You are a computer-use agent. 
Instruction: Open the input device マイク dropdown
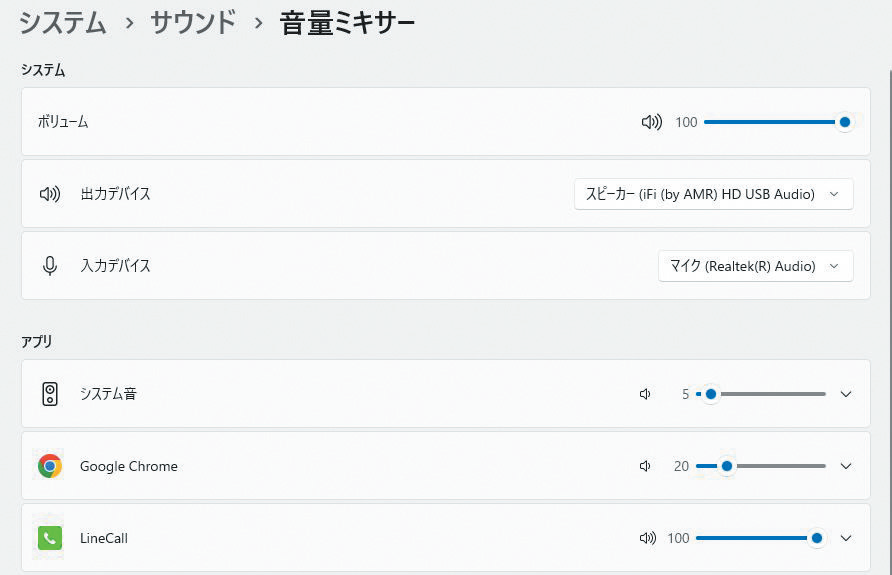(755, 266)
